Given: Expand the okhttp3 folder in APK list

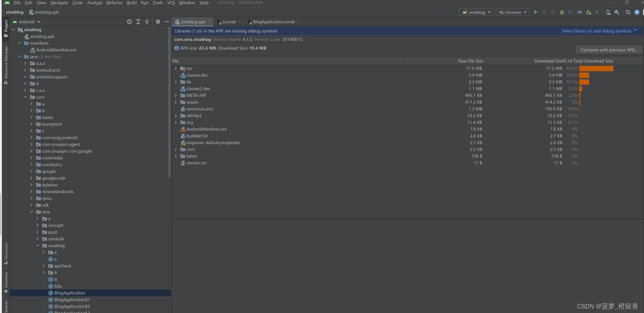Looking at the screenshot, I should tap(176, 116).
